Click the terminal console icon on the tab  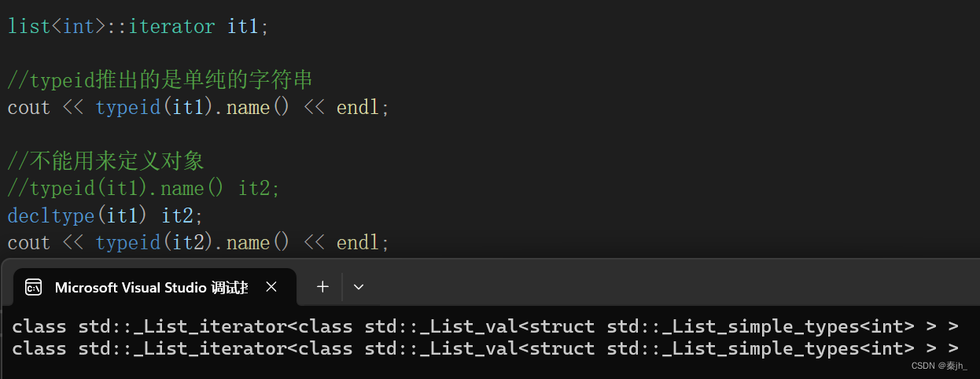[x=34, y=287]
